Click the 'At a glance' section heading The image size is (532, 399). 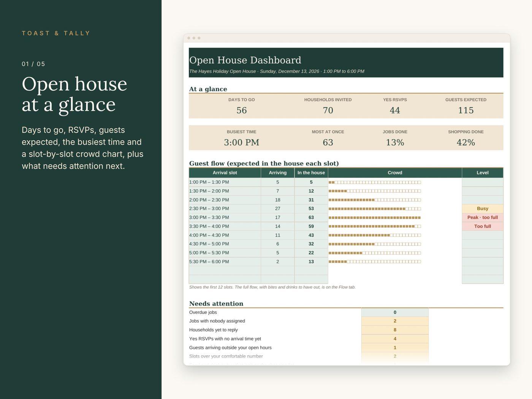[208, 89]
